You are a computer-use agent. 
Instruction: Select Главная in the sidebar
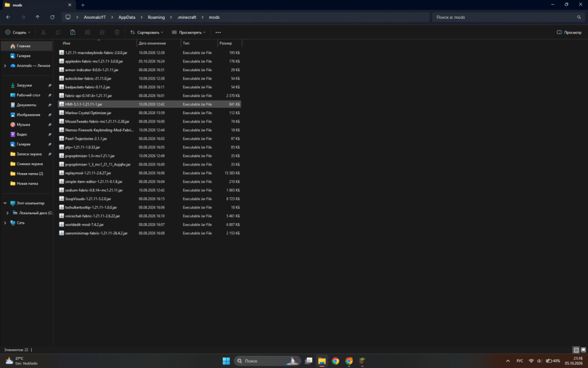pyautogui.click(x=26, y=46)
